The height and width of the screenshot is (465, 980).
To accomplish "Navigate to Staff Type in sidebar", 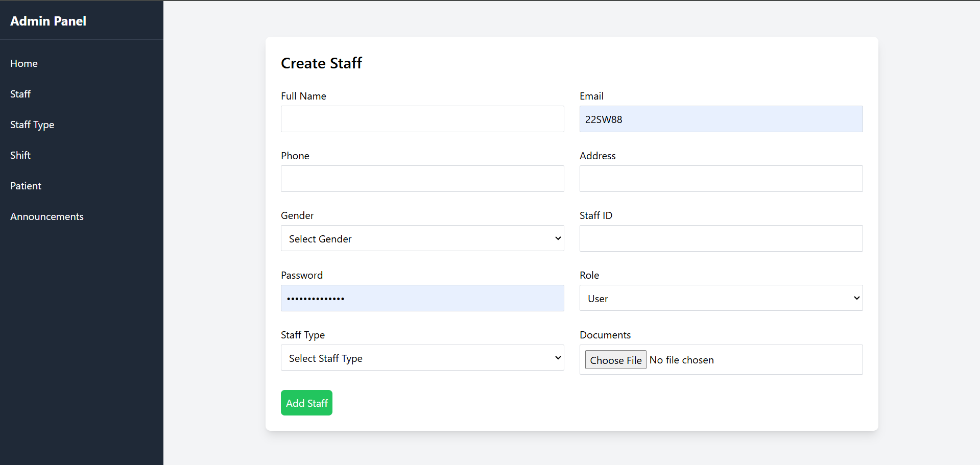I will click(x=32, y=125).
